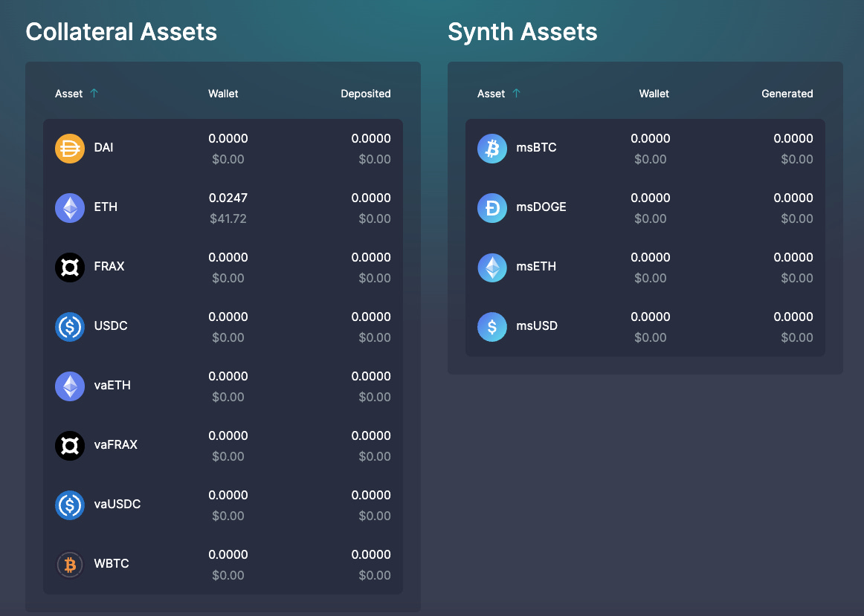Viewport: 864px width, 616px height.
Task: Toggle sort arrow beside Synth Asset header
Action: (516, 93)
